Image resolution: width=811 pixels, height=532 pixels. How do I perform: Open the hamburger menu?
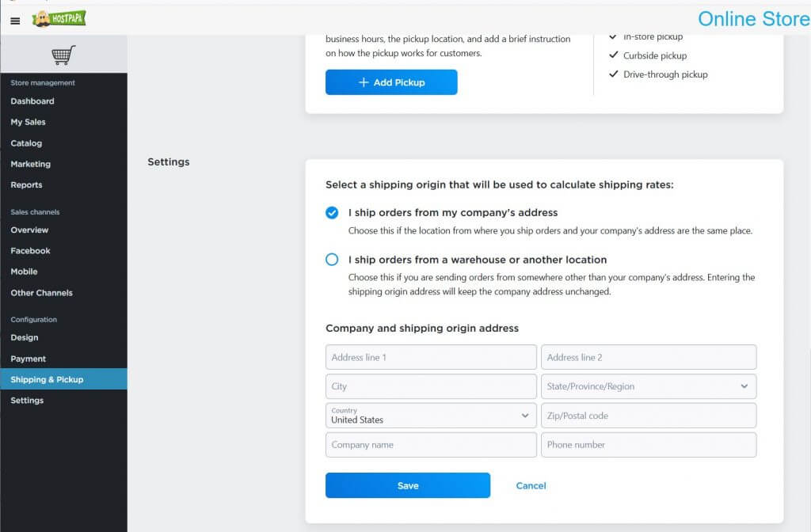14,21
